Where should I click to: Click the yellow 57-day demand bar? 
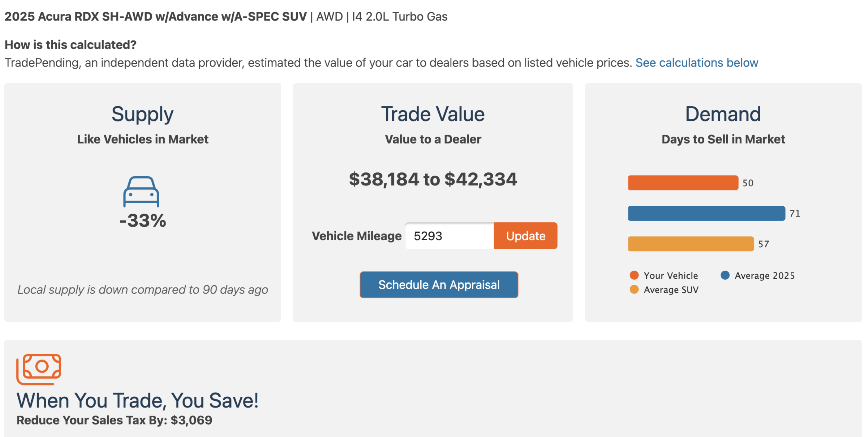691,244
